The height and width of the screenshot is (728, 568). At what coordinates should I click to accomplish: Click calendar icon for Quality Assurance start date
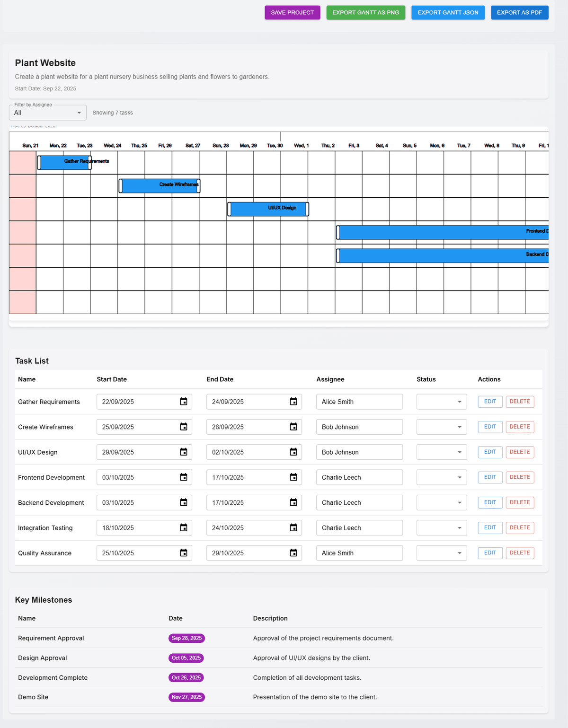(184, 553)
